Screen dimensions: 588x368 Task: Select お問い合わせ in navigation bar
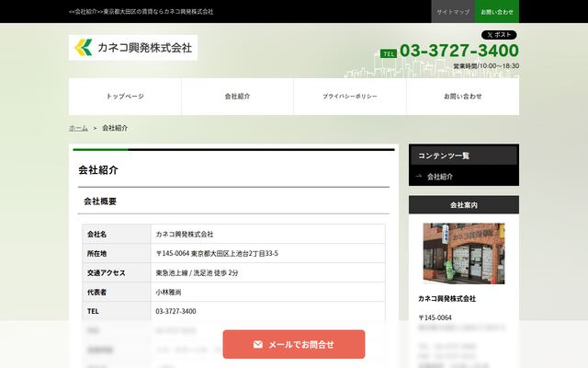[x=463, y=97]
